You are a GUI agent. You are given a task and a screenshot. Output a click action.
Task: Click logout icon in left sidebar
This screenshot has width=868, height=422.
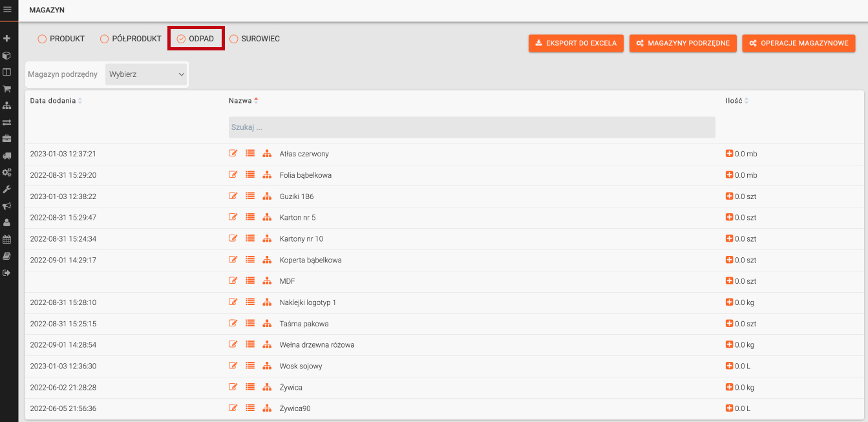click(x=7, y=273)
